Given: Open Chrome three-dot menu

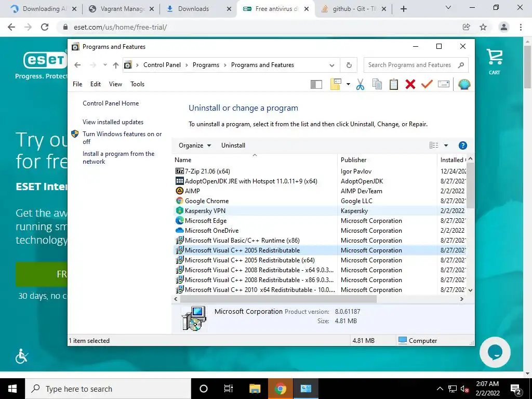Looking at the screenshot, I should [521, 27].
